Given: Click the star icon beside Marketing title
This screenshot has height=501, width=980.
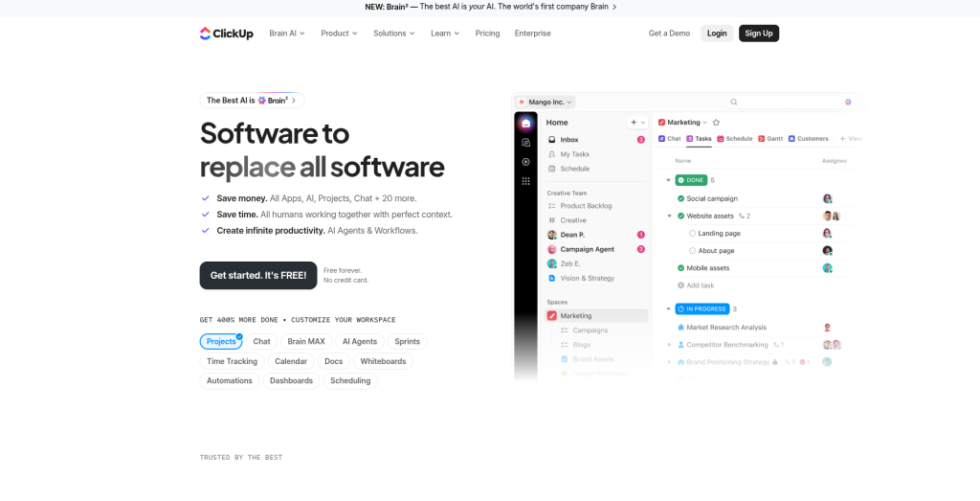Looking at the screenshot, I should coord(716,123).
